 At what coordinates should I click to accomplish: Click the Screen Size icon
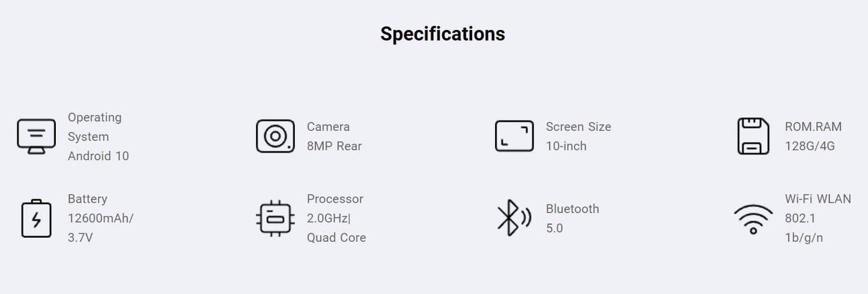514,136
